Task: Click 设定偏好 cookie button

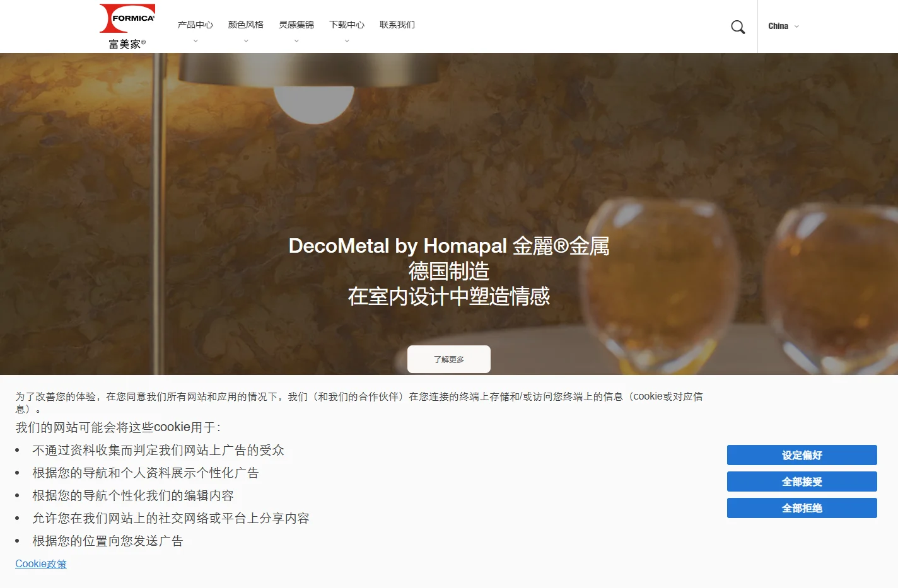Action: pos(802,455)
